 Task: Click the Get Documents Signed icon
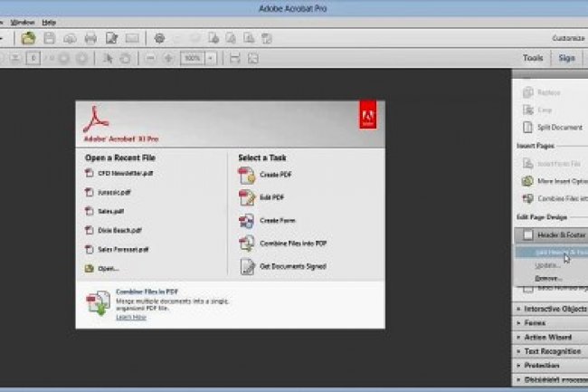[247, 266]
